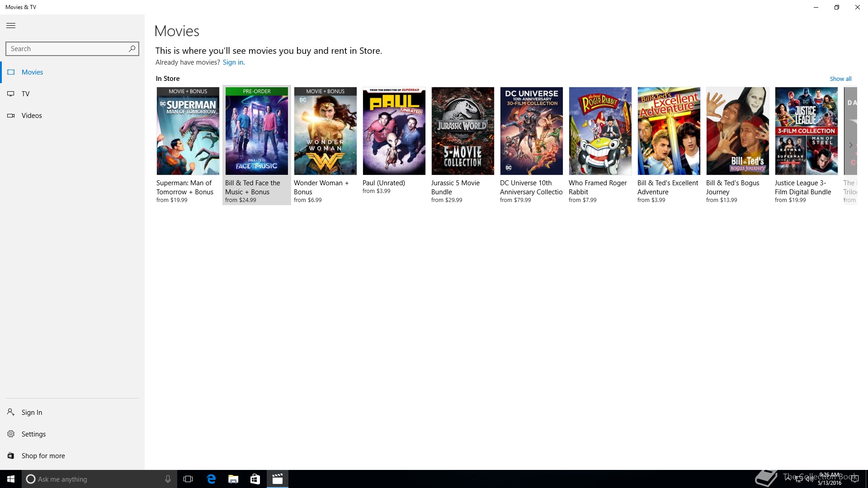Click 'Wonder Woman + Bonus' title text

[x=321, y=188]
